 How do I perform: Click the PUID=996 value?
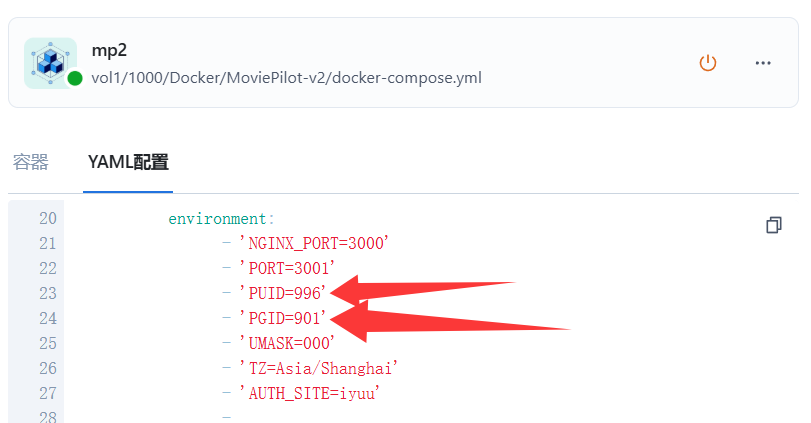282,293
